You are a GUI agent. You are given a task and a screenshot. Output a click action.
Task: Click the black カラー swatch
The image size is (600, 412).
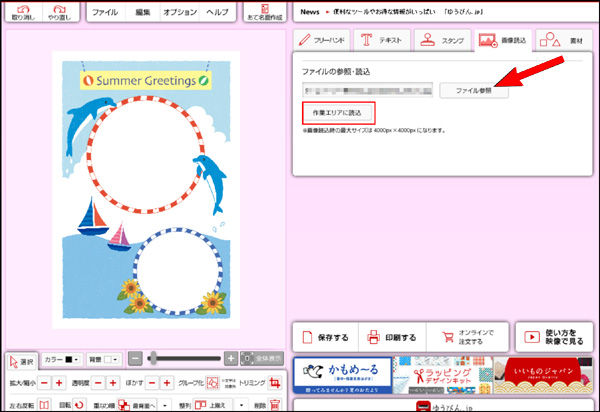coord(69,360)
